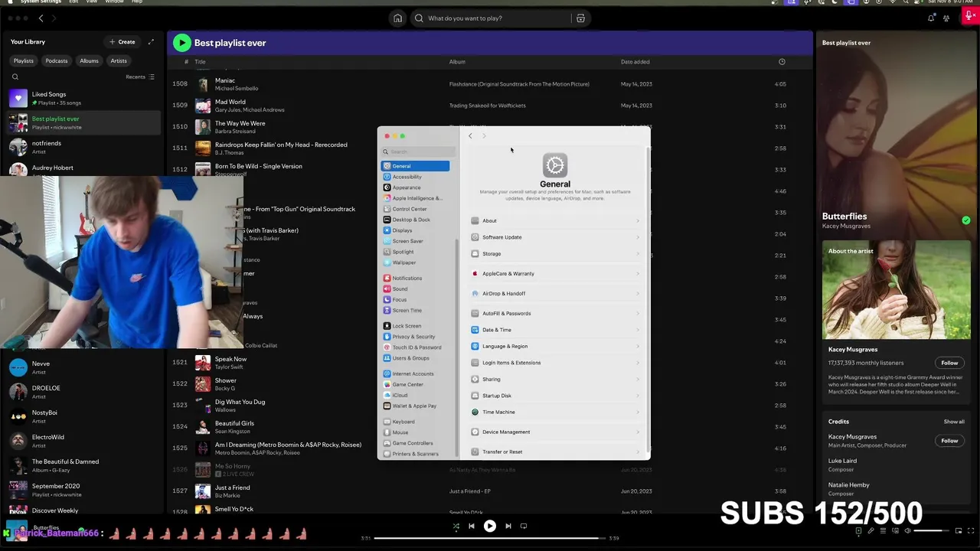
Task: Click the play/pause button in the player bar
Action: coord(490,527)
